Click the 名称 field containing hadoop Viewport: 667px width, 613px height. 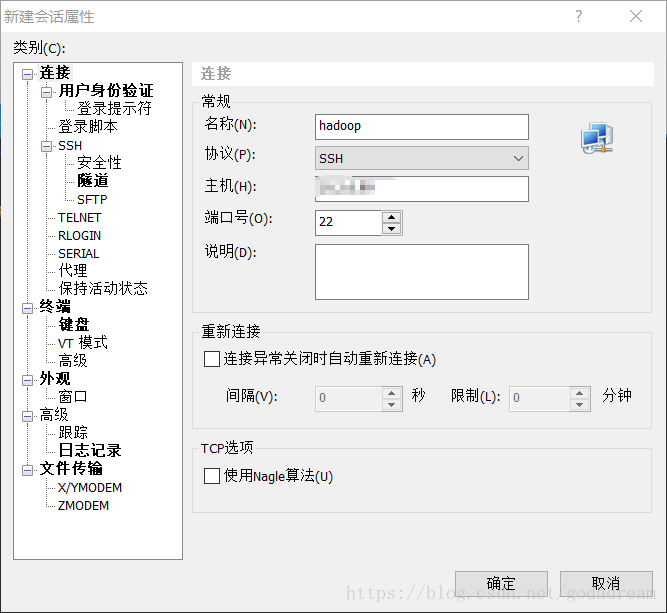[x=422, y=126]
